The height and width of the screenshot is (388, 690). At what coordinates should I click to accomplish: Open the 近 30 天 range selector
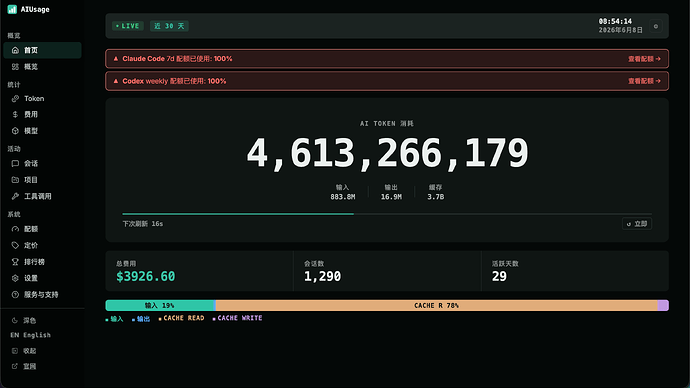tap(169, 26)
